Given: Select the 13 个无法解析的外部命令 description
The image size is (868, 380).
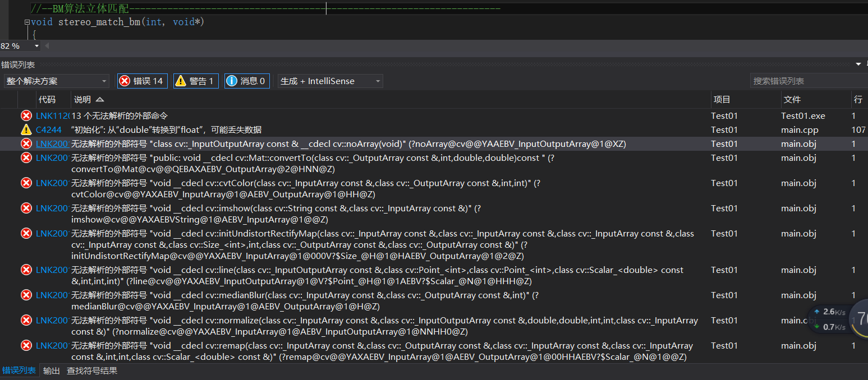Looking at the screenshot, I should point(120,116).
